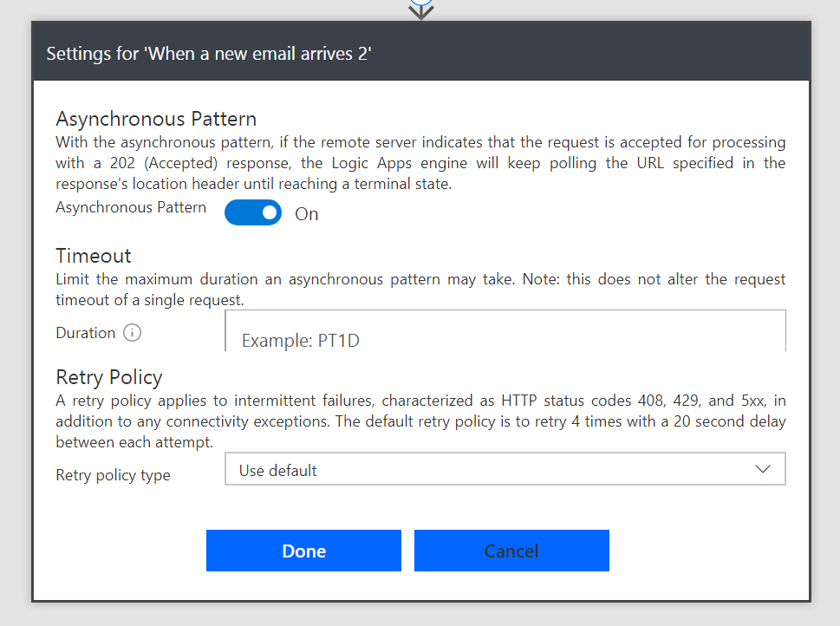Click the Duration input field
The height and width of the screenshot is (626, 840).
point(505,334)
